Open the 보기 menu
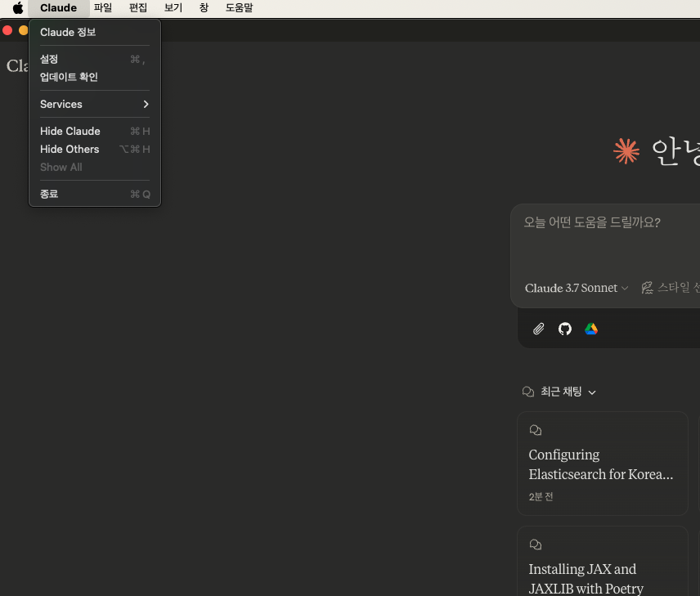Screen dimensions: 700x596 coord(173,8)
